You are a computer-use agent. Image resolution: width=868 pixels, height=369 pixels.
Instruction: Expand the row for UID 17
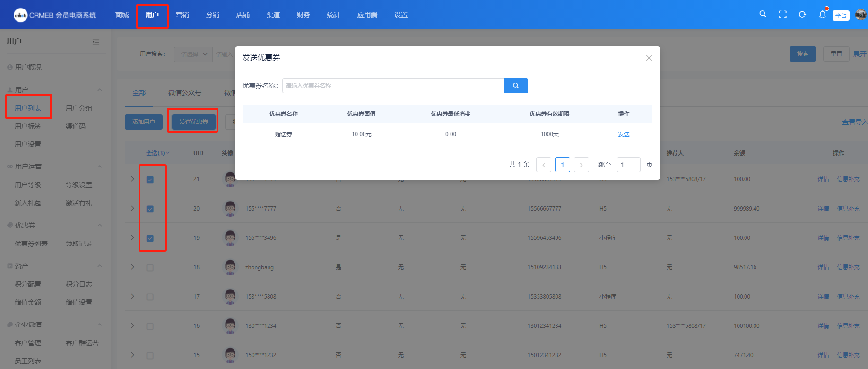coord(133,296)
